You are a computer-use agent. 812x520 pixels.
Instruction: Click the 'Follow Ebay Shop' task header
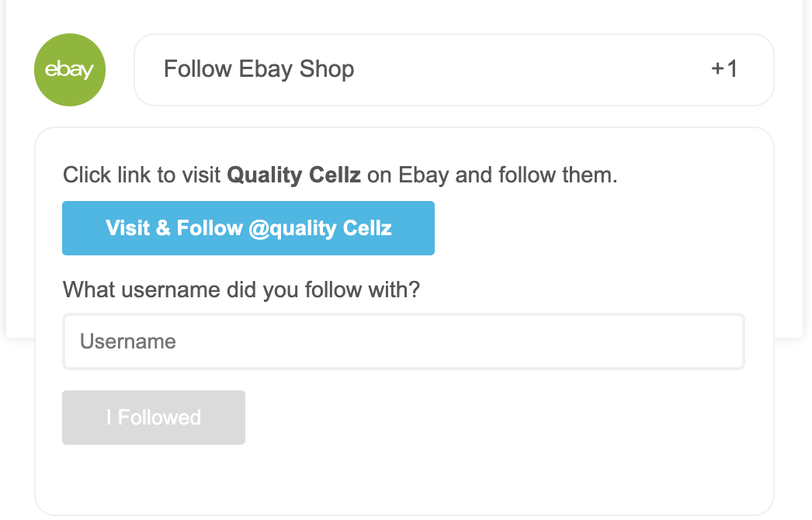(x=259, y=69)
